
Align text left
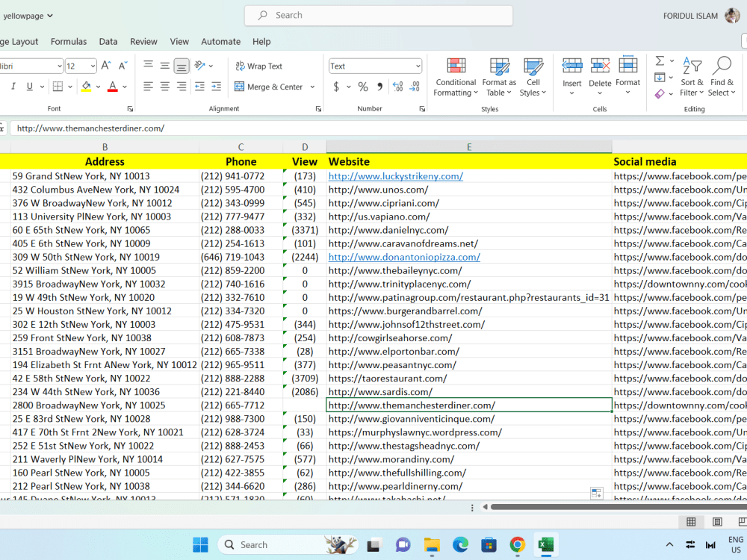(x=148, y=86)
